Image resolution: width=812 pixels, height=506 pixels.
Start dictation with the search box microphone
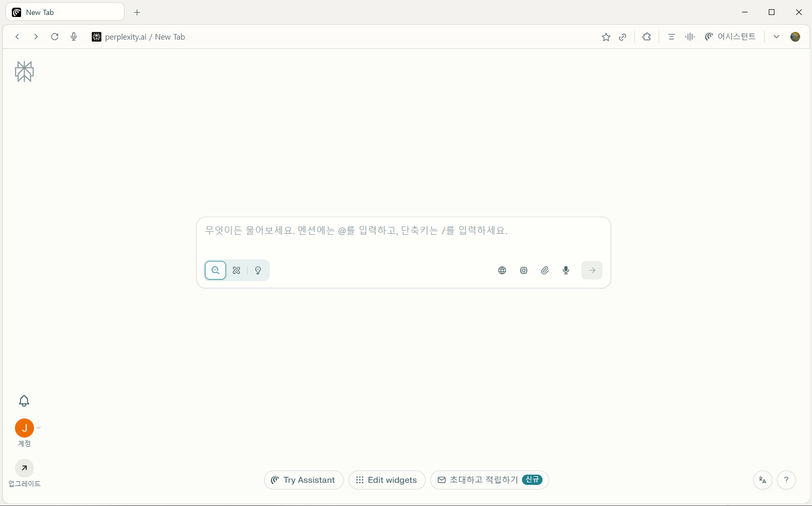pos(566,270)
